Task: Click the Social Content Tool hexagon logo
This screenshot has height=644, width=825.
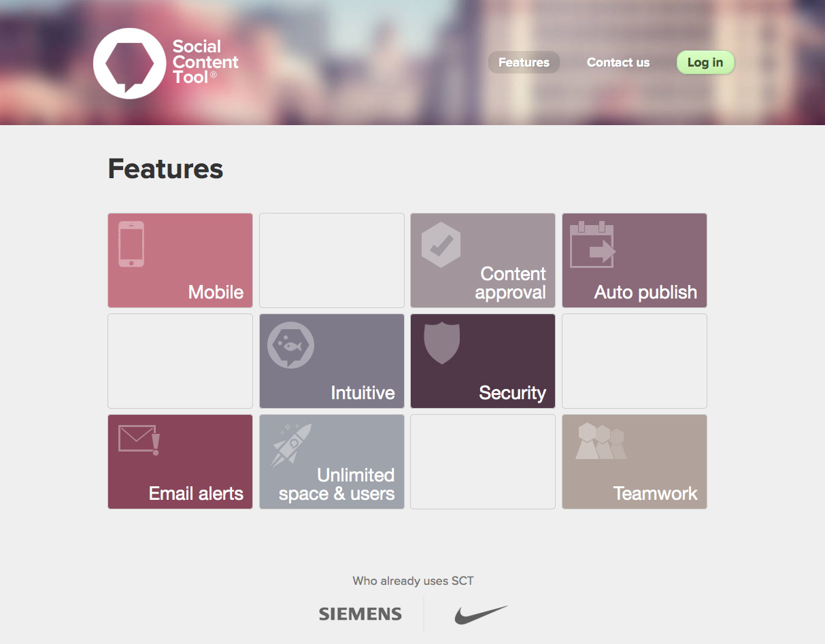Action: coord(129,63)
